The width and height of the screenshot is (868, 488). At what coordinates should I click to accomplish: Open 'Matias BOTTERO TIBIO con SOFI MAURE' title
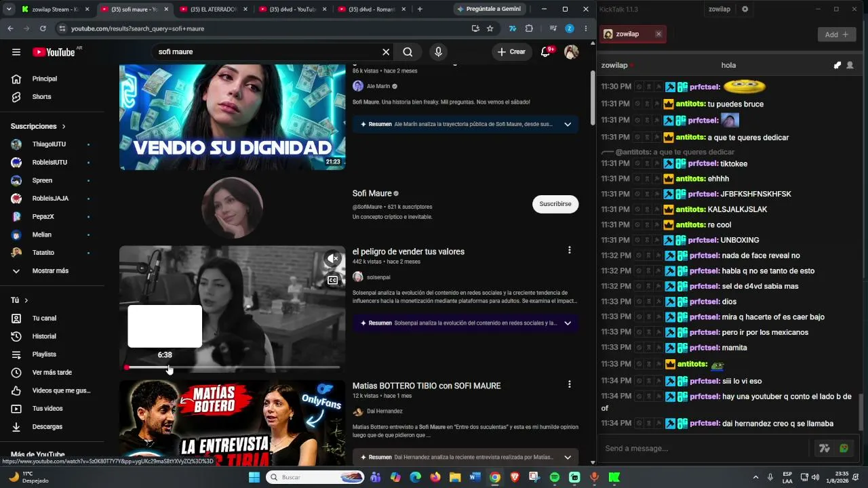pyautogui.click(x=427, y=386)
